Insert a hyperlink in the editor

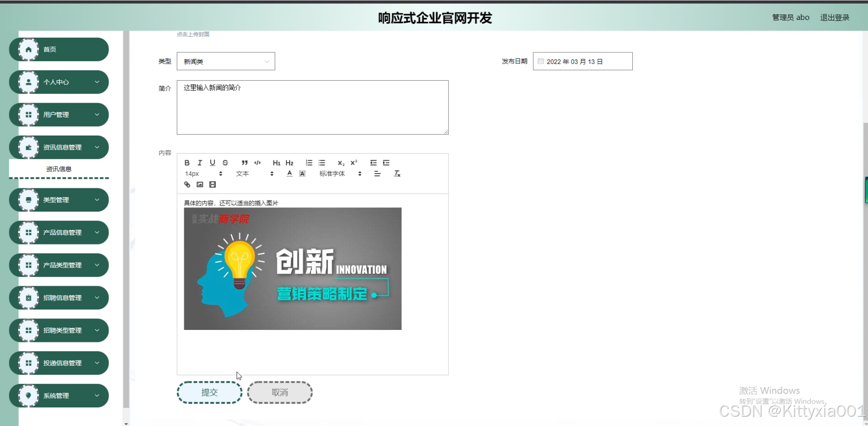[x=187, y=185]
